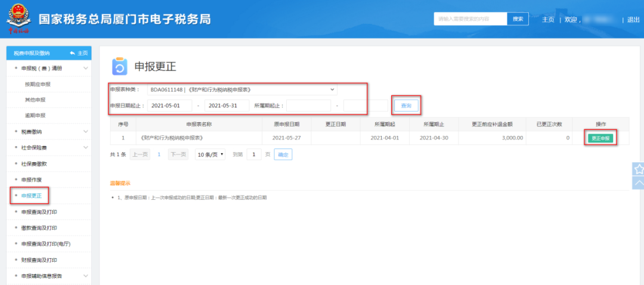Select 申报更正 in the sidebar
644x285 pixels.
[31, 196]
